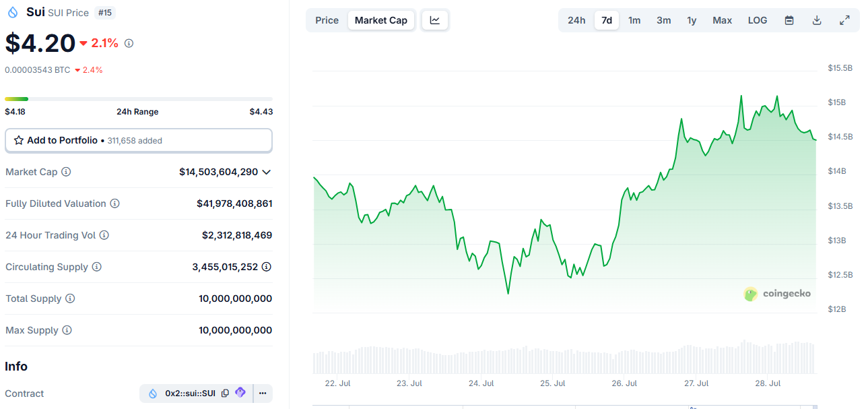Viewport: 868px width, 409px height.
Task: Open the price change info icon
Action: (x=129, y=43)
